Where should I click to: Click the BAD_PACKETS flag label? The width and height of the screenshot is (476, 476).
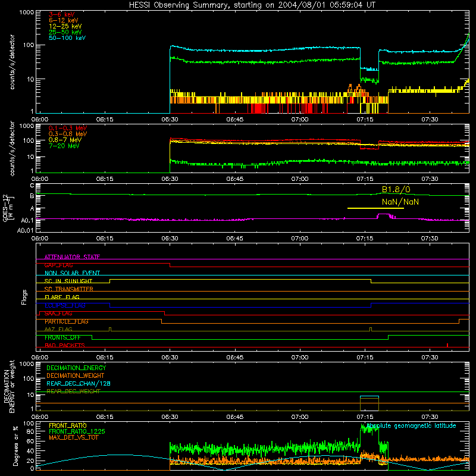[x=65, y=345]
